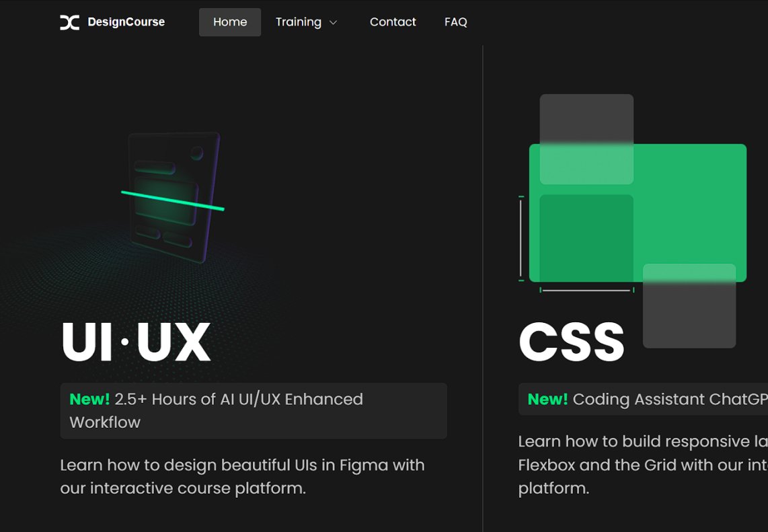Viewport: 768px width, 532px height.
Task: Click the CSS layout illustration
Action: point(633,221)
